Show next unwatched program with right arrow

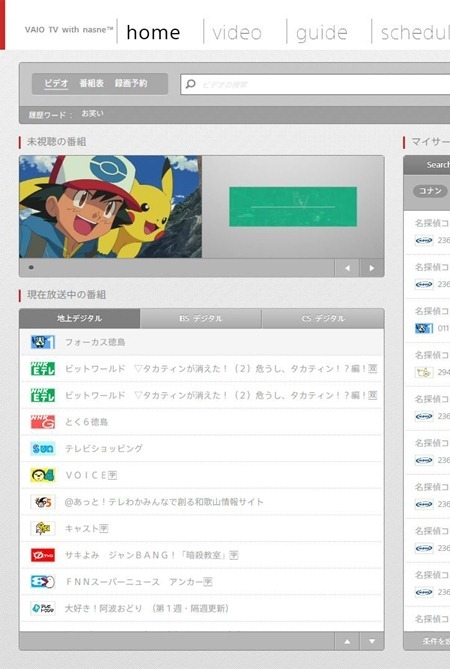372,268
